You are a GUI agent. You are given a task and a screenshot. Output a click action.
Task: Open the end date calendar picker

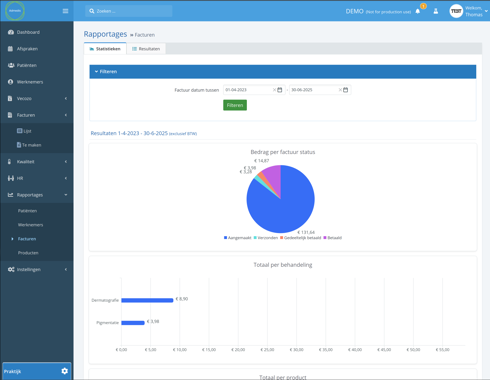pos(346,90)
